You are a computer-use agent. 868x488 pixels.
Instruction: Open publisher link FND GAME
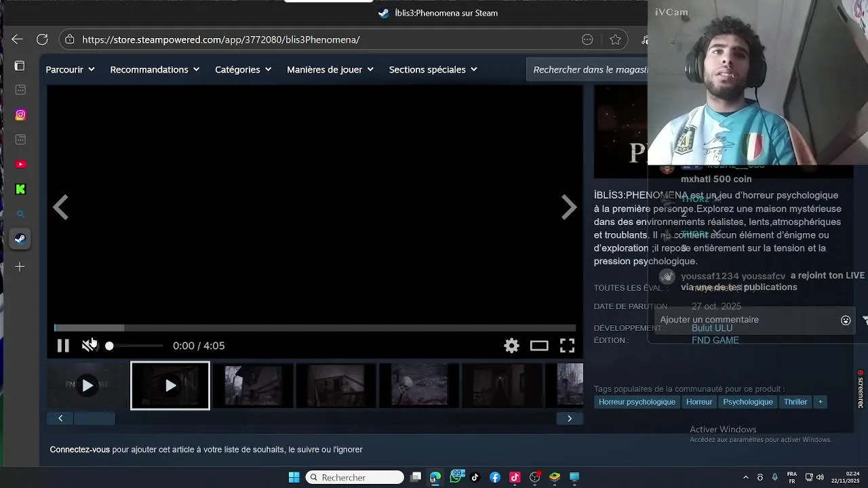pyautogui.click(x=715, y=340)
